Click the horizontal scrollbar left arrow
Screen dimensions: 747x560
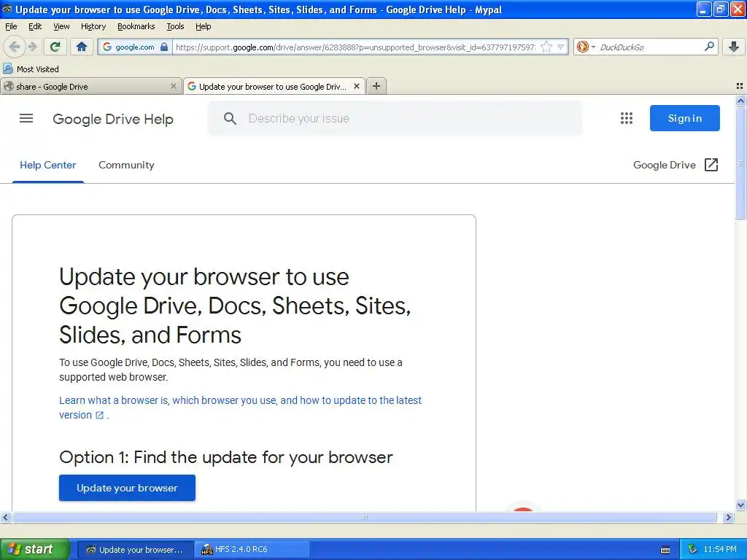point(5,517)
